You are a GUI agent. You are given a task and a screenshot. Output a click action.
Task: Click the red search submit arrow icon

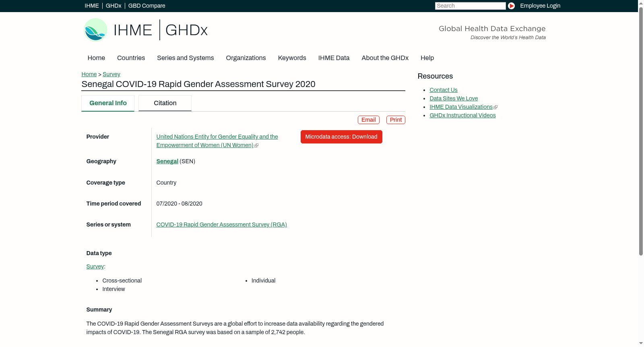pyautogui.click(x=511, y=6)
